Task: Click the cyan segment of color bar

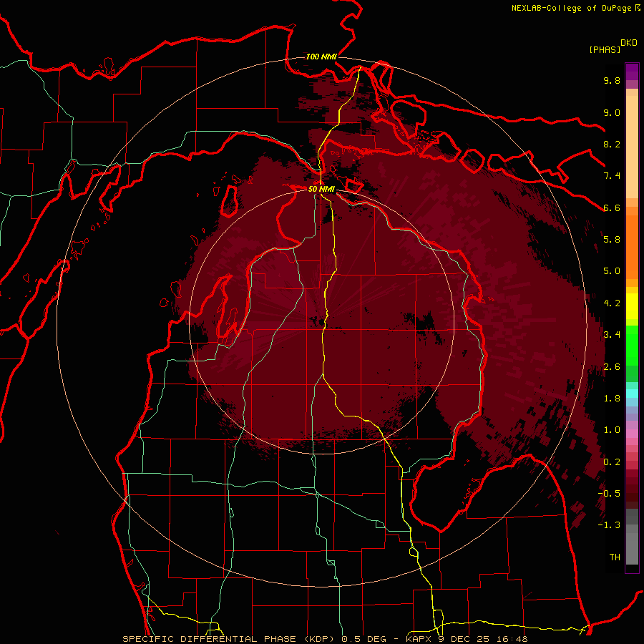Action: (x=632, y=394)
